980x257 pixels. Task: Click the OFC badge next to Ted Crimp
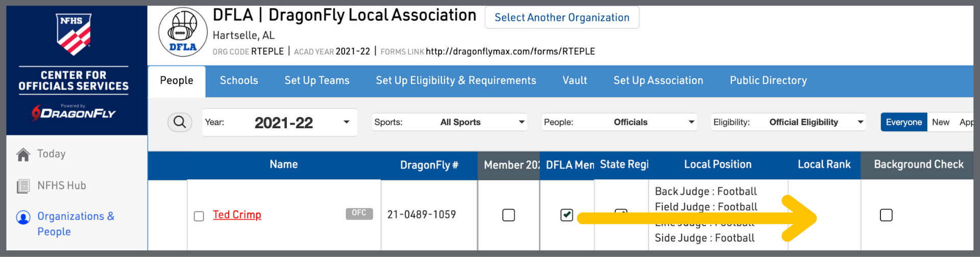coord(359,214)
